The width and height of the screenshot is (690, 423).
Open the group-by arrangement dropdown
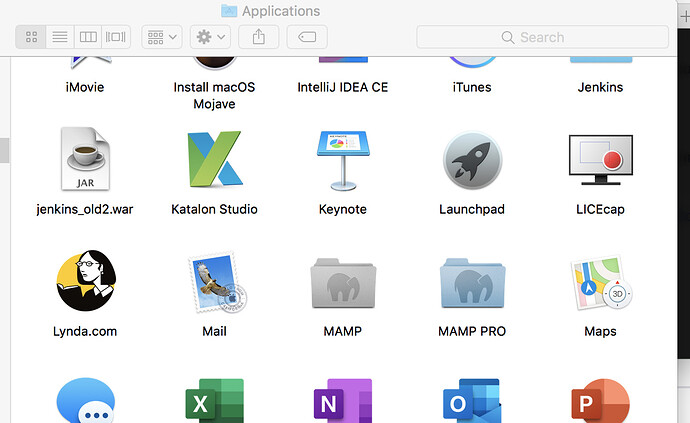pyautogui.click(x=162, y=37)
